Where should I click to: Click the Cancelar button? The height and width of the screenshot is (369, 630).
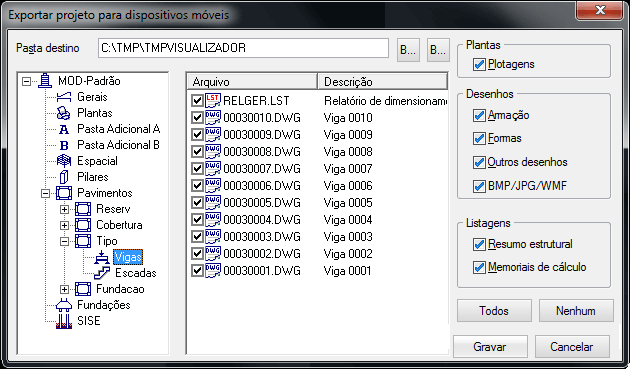coord(572,346)
